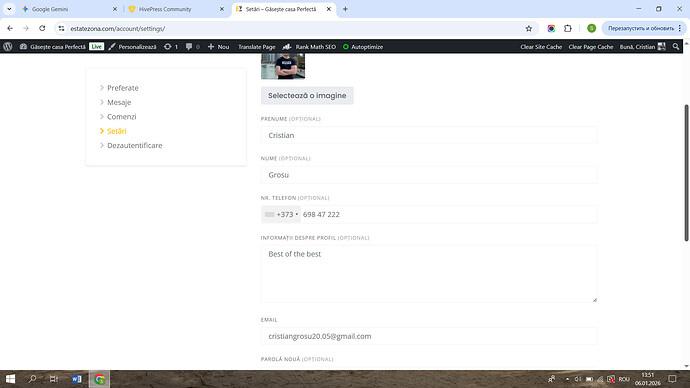Open the Windows Start menu

coord(10,379)
